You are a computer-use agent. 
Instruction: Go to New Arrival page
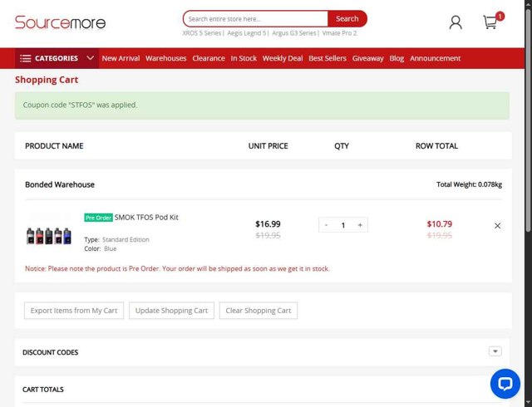pyautogui.click(x=121, y=58)
